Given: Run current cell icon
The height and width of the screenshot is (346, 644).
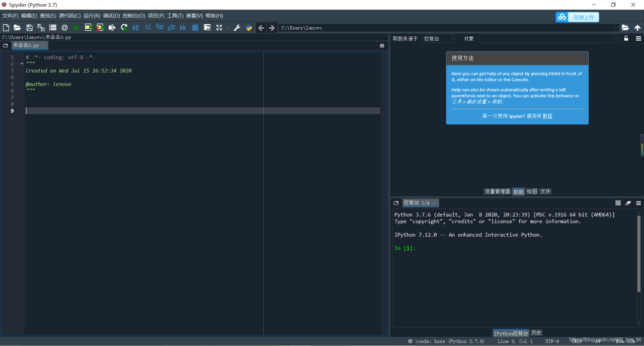Looking at the screenshot, I should (x=88, y=28).
